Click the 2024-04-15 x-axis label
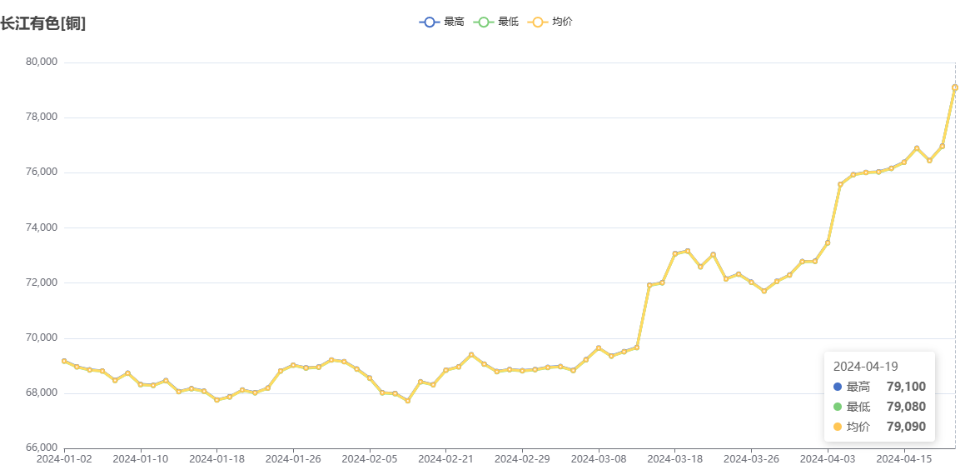Image resolution: width=980 pixels, height=475 pixels. tap(904, 458)
